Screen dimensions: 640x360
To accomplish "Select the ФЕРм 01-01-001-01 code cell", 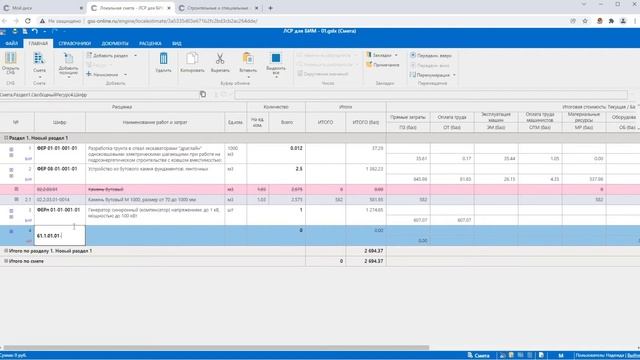I will tap(60, 215).
